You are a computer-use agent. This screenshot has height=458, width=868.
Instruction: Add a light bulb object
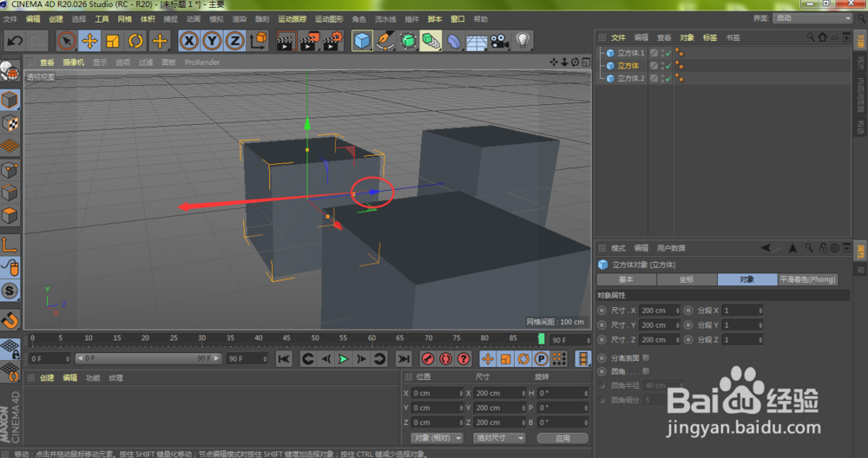tap(522, 41)
